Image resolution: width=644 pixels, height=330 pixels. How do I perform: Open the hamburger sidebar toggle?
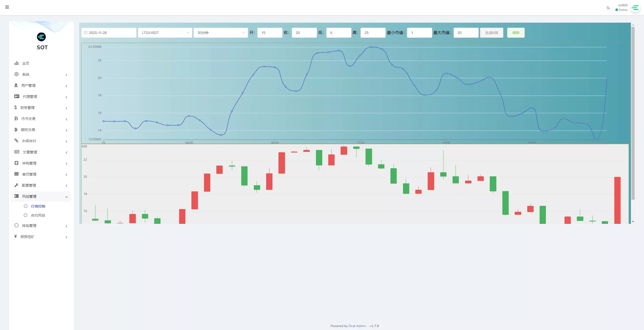(x=7, y=7)
